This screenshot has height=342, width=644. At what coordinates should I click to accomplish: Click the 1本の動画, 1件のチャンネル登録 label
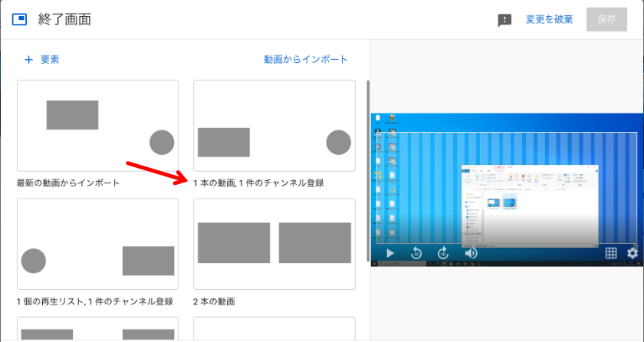point(259,183)
